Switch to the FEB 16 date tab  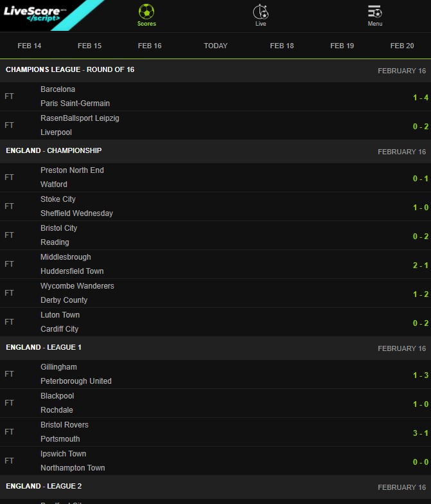(x=149, y=46)
